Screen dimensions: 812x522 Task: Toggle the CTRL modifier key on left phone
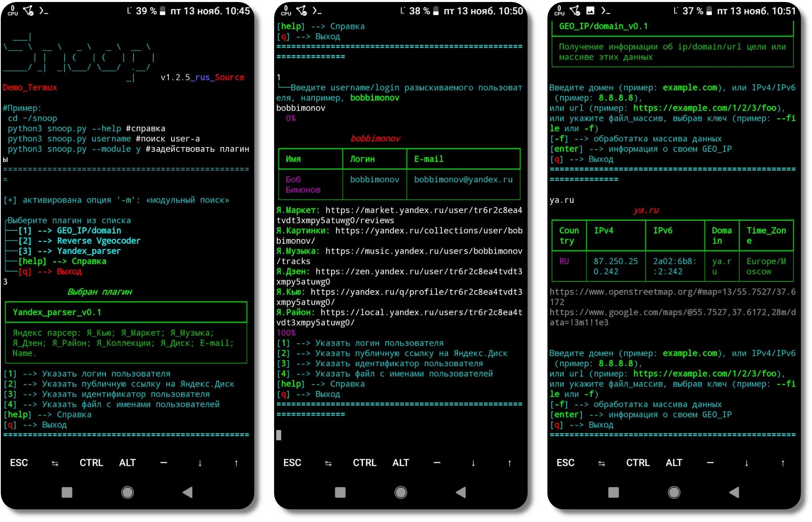[x=91, y=463]
